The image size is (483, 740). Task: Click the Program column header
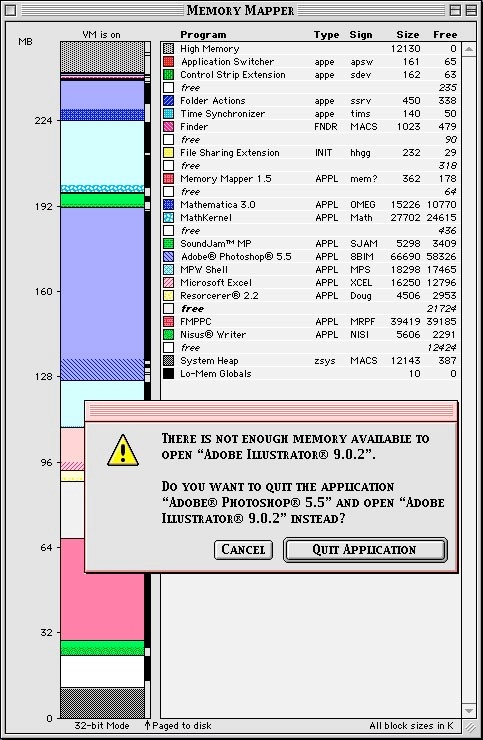(203, 34)
